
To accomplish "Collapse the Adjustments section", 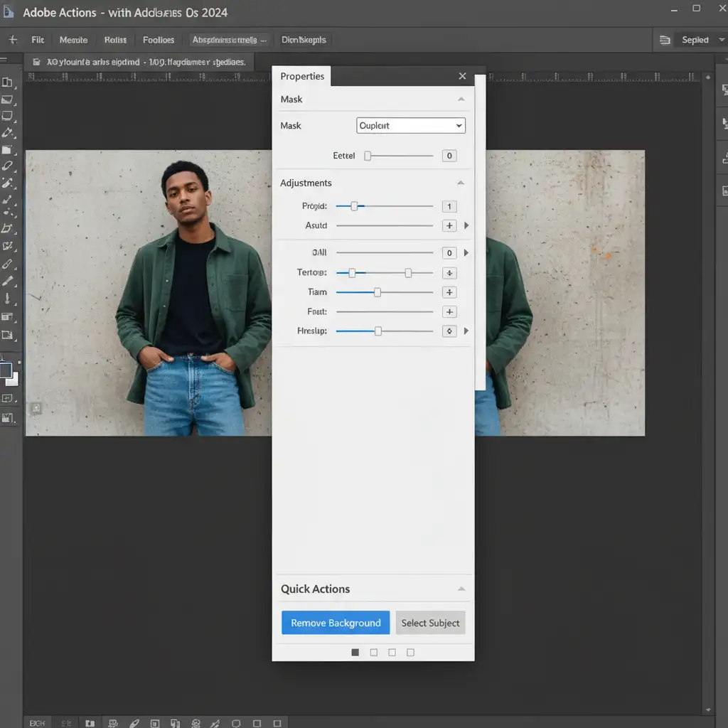I will (461, 183).
